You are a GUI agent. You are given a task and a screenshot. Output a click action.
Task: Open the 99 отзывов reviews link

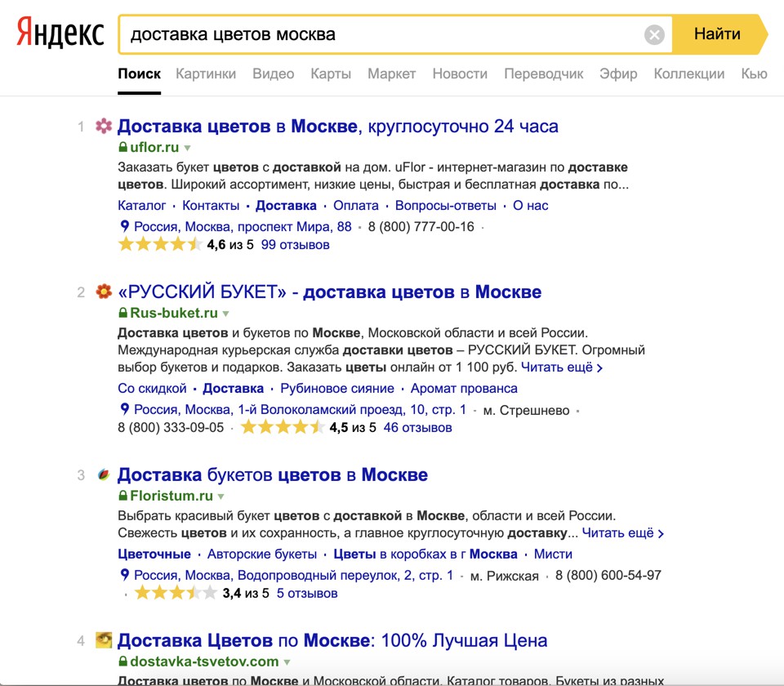point(295,244)
